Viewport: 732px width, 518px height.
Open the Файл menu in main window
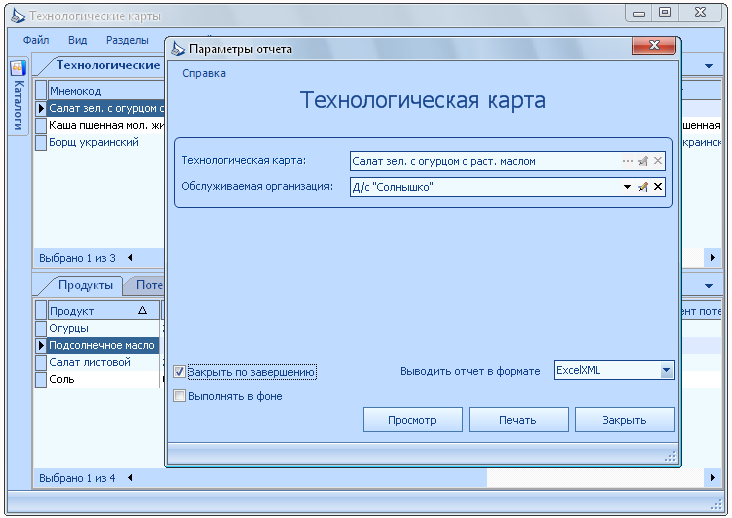point(36,40)
